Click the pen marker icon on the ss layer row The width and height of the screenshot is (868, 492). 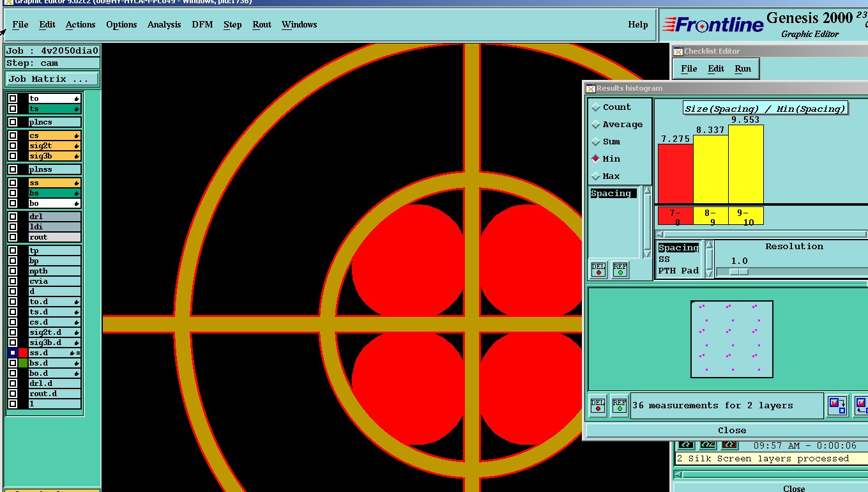point(77,183)
